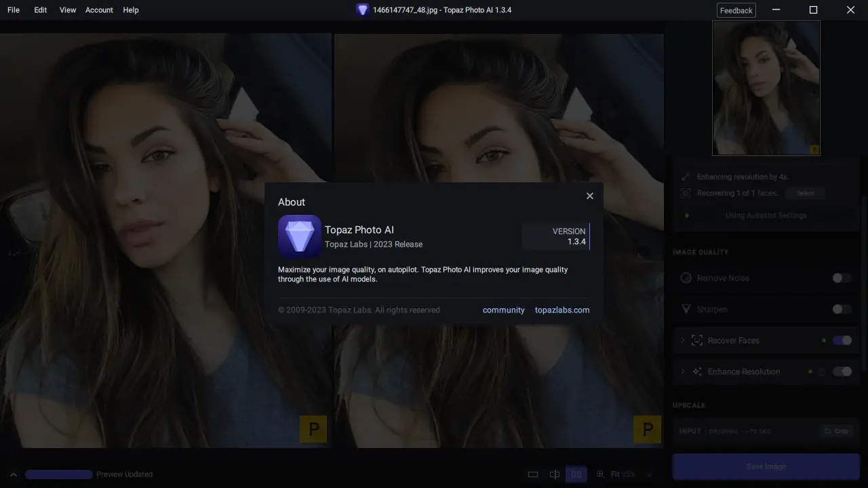Screen dimensions: 868x488
Task: Click the Topaz Photo AI diamond logo
Action: click(299, 237)
